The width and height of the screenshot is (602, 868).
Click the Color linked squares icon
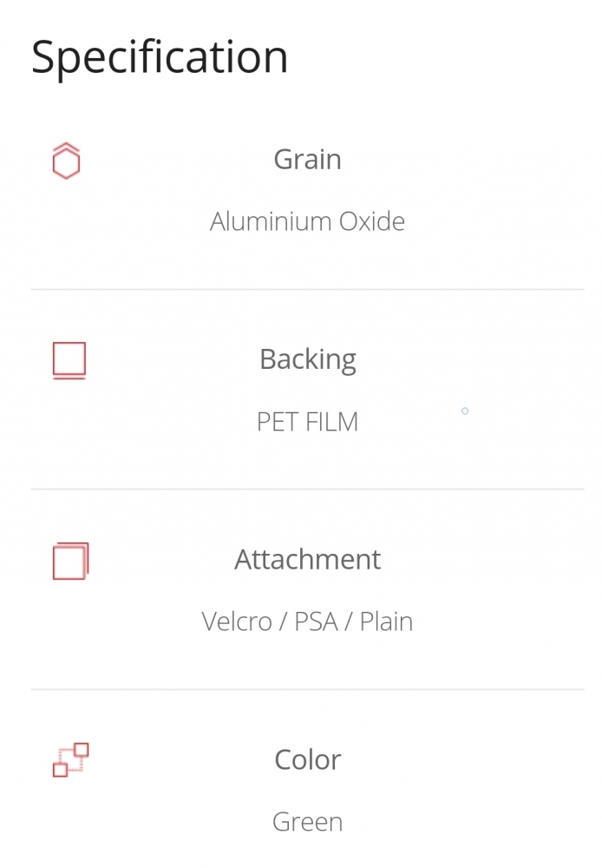click(x=70, y=760)
